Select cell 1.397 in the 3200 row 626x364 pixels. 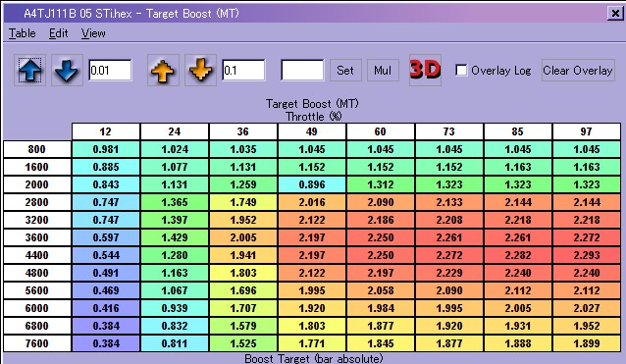(175, 220)
